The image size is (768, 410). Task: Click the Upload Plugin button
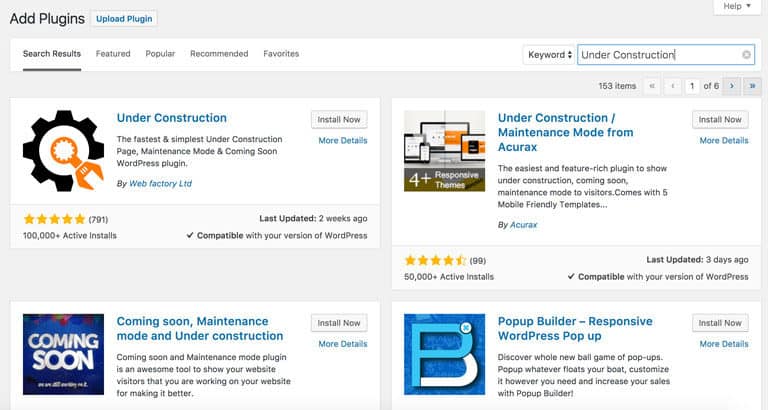tap(124, 19)
